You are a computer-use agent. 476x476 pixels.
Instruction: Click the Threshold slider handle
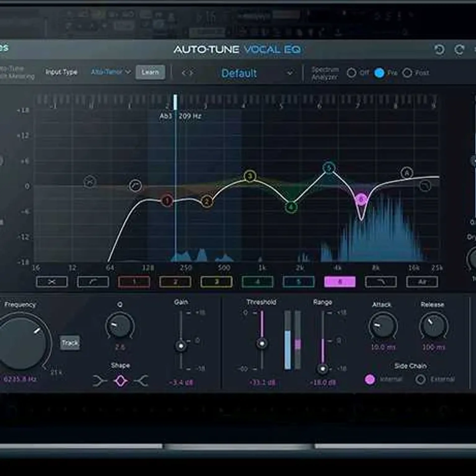pos(262,343)
